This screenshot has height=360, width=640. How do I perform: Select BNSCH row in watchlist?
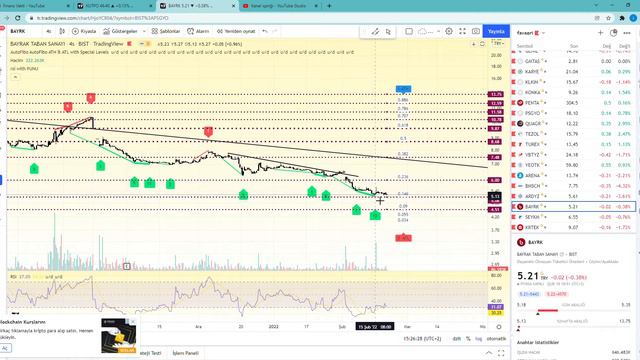pos(573,186)
